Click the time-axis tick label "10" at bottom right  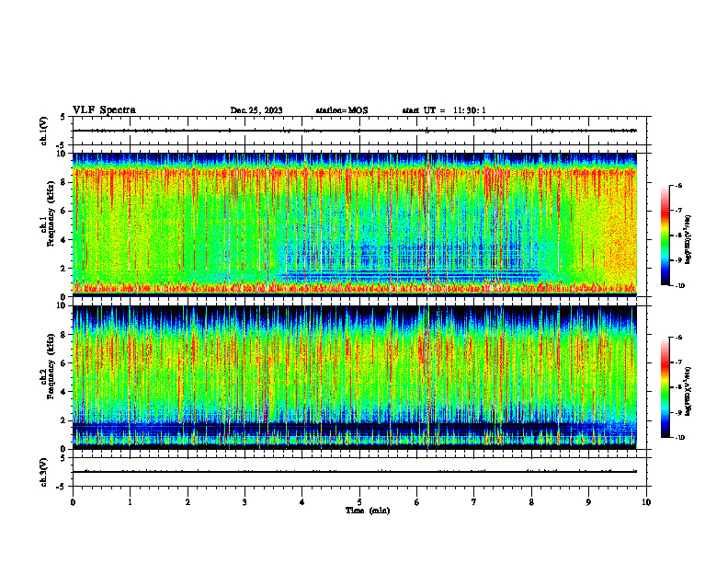pyautogui.click(x=646, y=502)
